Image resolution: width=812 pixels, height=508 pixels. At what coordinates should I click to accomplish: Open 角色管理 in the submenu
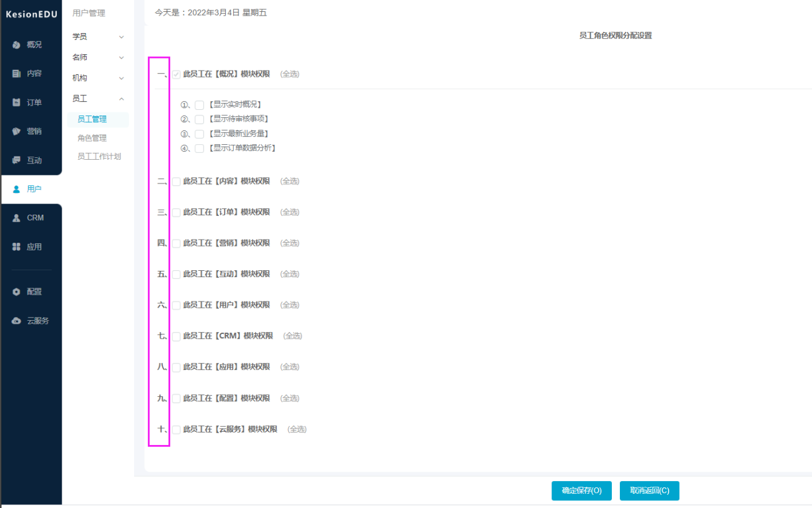(92, 138)
